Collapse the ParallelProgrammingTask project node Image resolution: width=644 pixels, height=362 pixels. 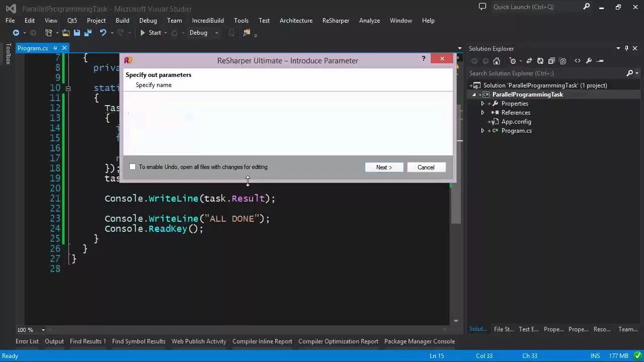coord(473,95)
